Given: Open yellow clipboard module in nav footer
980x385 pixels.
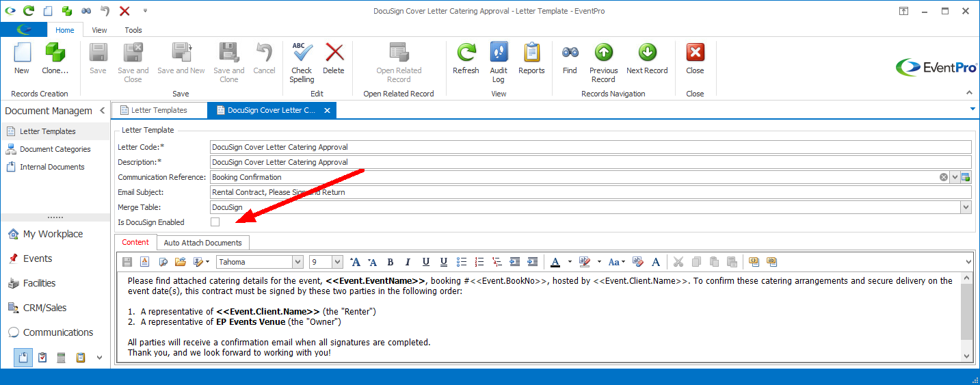Looking at the screenshot, I should [x=81, y=358].
